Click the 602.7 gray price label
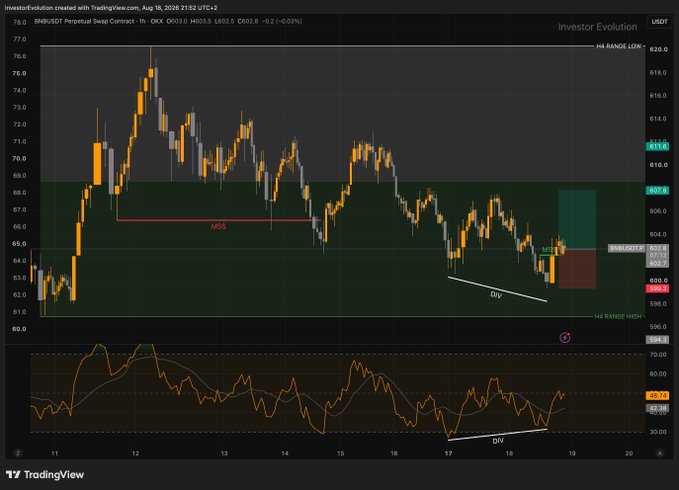 point(658,263)
